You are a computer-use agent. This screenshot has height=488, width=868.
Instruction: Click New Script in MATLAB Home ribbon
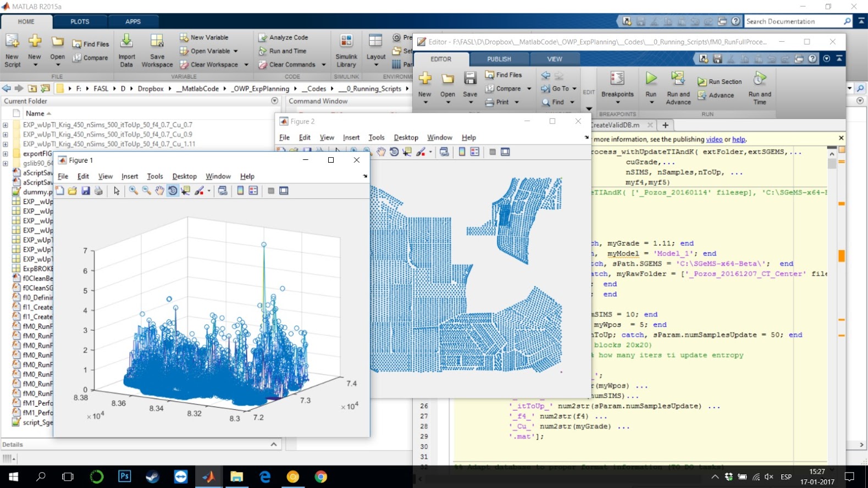coord(12,50)
